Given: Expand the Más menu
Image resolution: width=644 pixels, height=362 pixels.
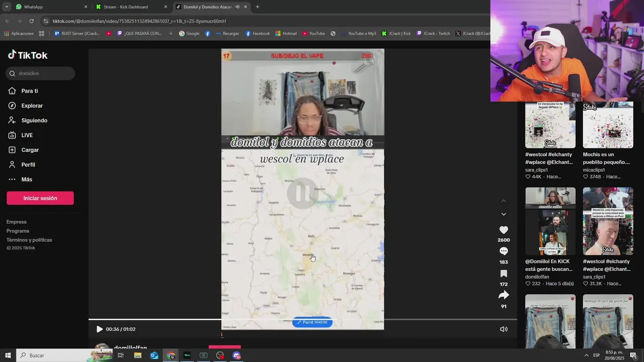Looking at the screenshot, I should coord(21,179).
